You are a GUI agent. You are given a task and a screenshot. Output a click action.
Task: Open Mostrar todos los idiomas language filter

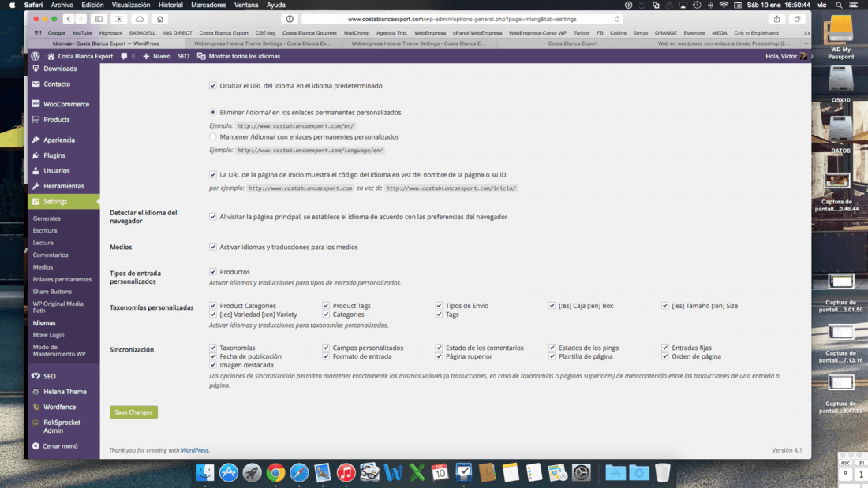[238, 56]
